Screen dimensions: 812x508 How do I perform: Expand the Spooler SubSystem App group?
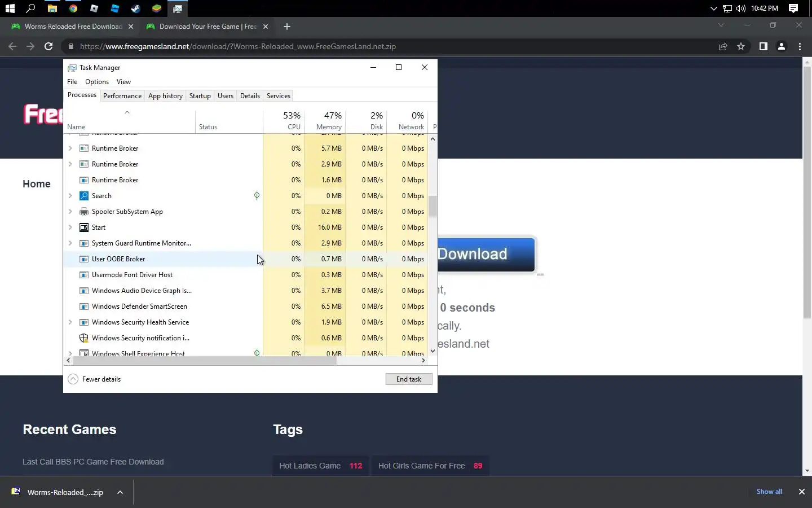(x=70, y=212)
